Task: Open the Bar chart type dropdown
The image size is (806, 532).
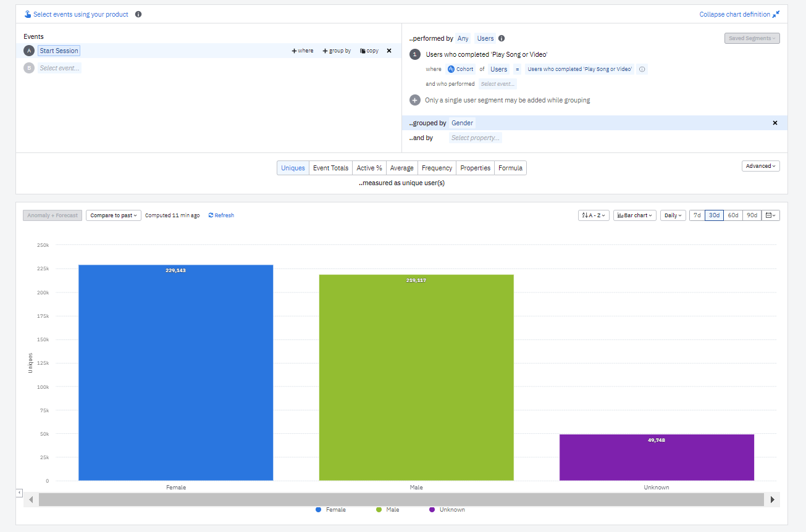Action: (635, 215)
